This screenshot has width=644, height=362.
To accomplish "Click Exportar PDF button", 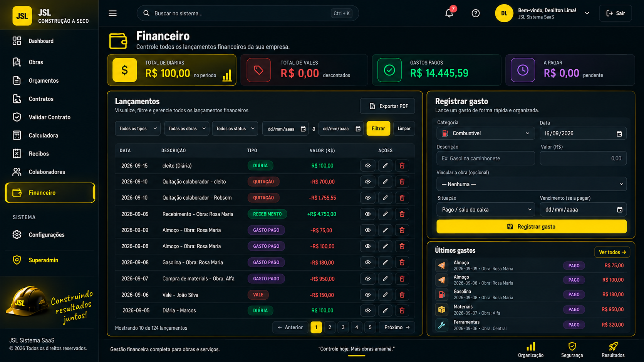I will coord(387,106).
